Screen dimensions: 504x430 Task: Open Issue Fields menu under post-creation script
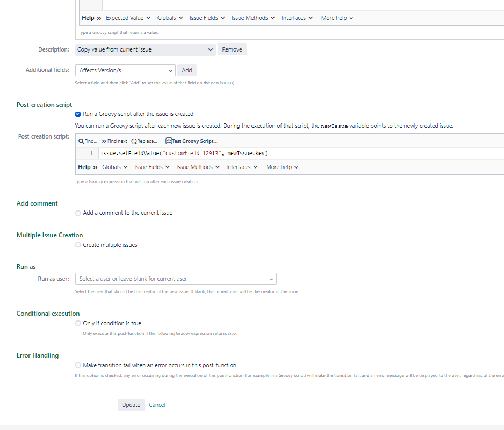[152, 167]
